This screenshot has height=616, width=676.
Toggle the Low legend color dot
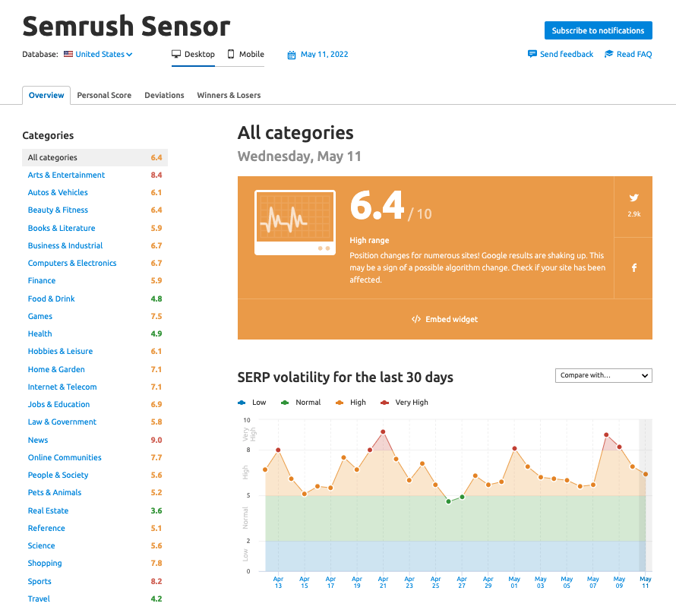[x=242, y=403]
